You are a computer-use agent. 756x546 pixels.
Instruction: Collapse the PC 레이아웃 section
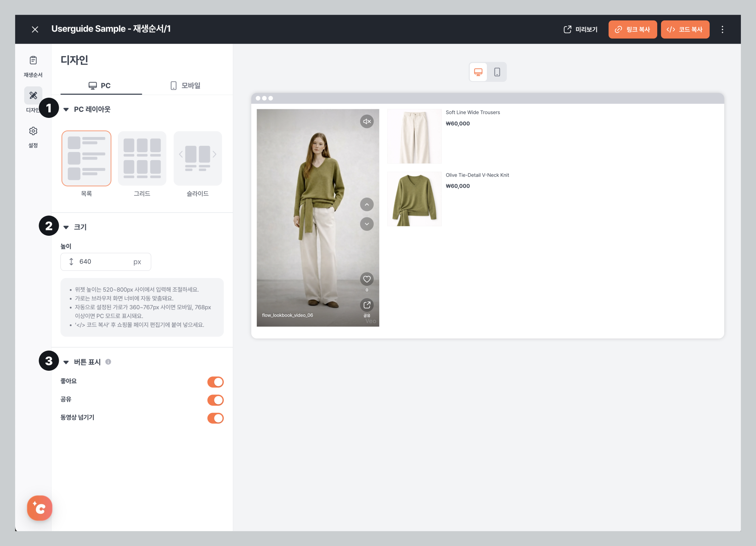coord(66,109)
